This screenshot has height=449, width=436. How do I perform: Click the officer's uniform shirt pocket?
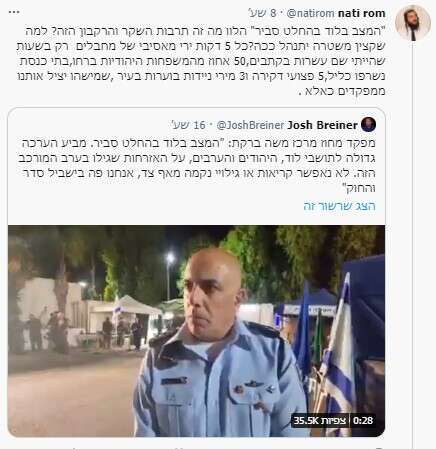pyautogui.click(x=173, y=390)
